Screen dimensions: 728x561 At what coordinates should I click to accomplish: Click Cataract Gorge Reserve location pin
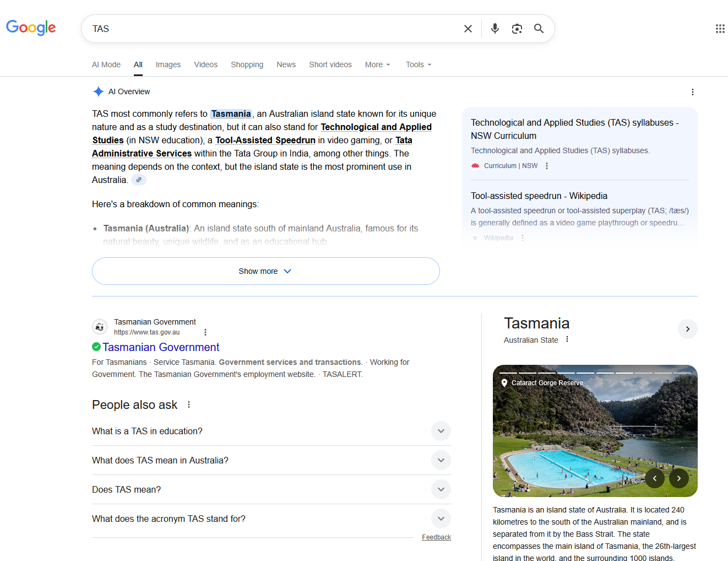tap(504, 383)
